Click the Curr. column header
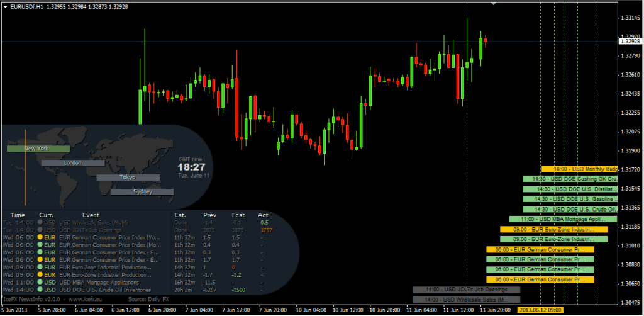The width and height of the screenshot is (644, 316). pos(47,215)
